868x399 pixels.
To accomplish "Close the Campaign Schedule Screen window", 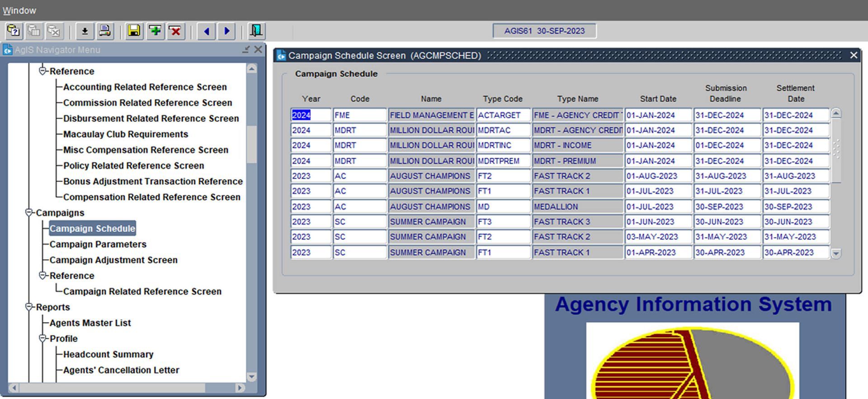I will (x=854, y=55).
